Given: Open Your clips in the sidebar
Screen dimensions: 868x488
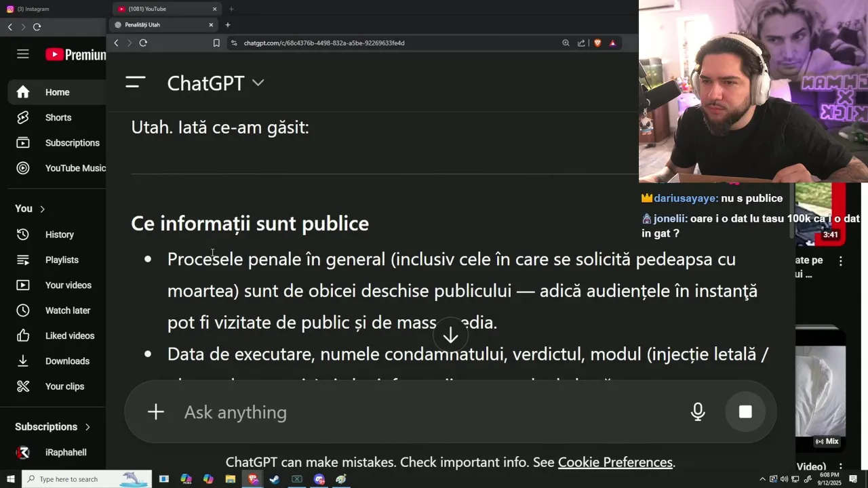Looking at the screenshot, I should pos(57,386).
